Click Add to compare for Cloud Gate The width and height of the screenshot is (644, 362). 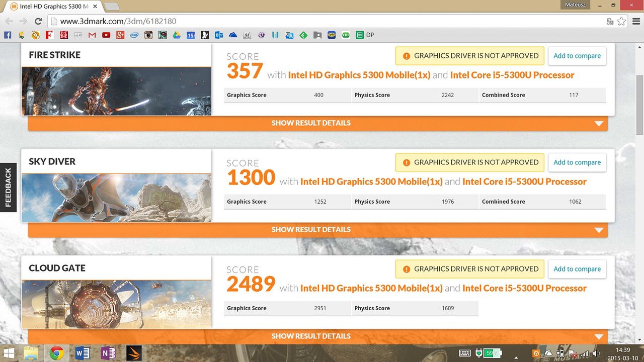pos(577,269)
